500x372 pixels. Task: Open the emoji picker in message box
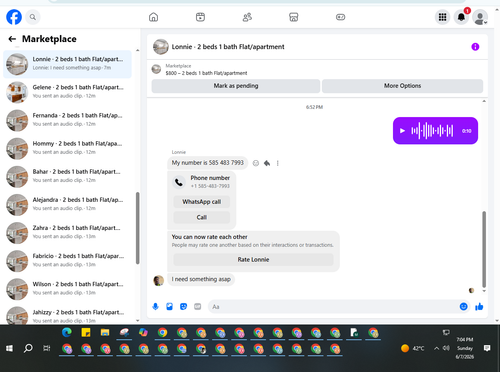point(463,306)
